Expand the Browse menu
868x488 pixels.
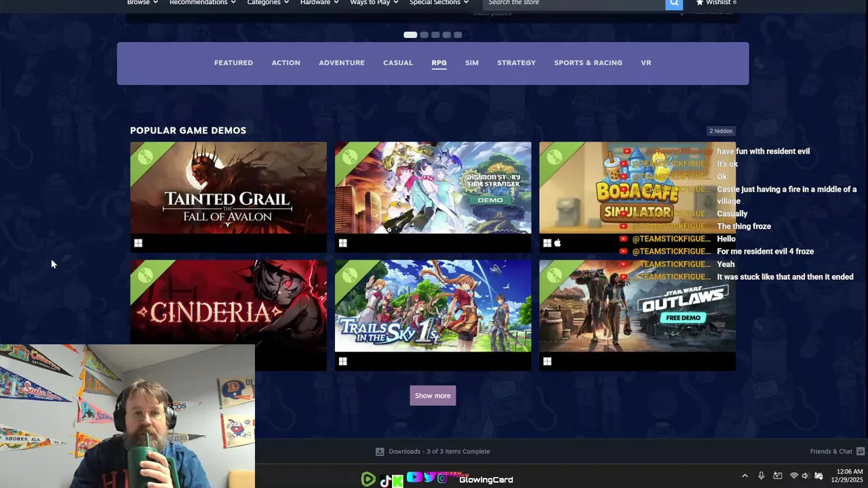(x=142, y=3)
